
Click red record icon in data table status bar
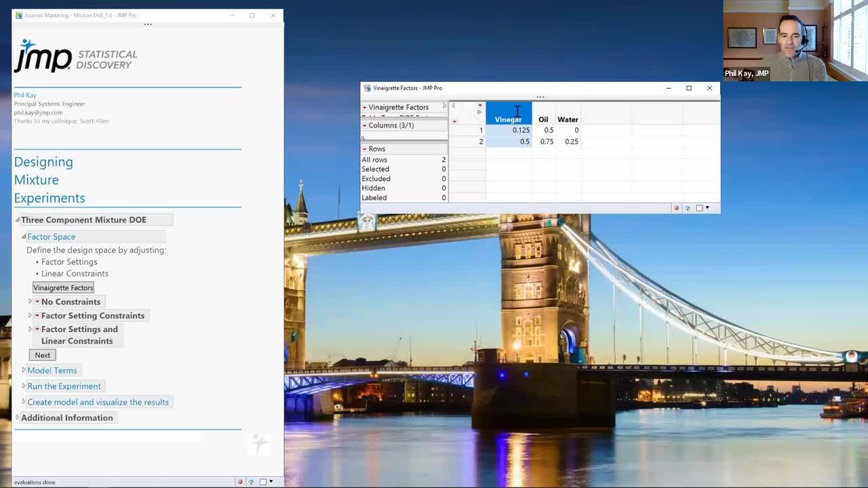pyautogui.click(x=676, y=208)
